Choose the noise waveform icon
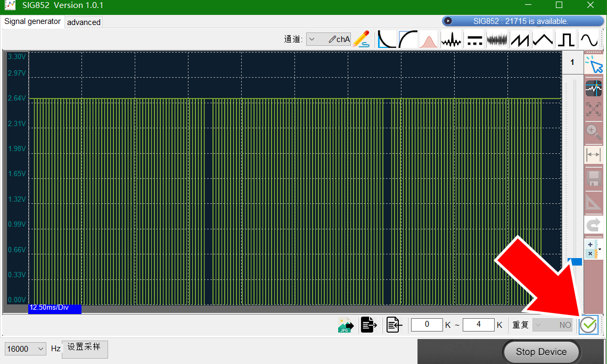This screenshot has width=607, height=364. tap(498, 39)
